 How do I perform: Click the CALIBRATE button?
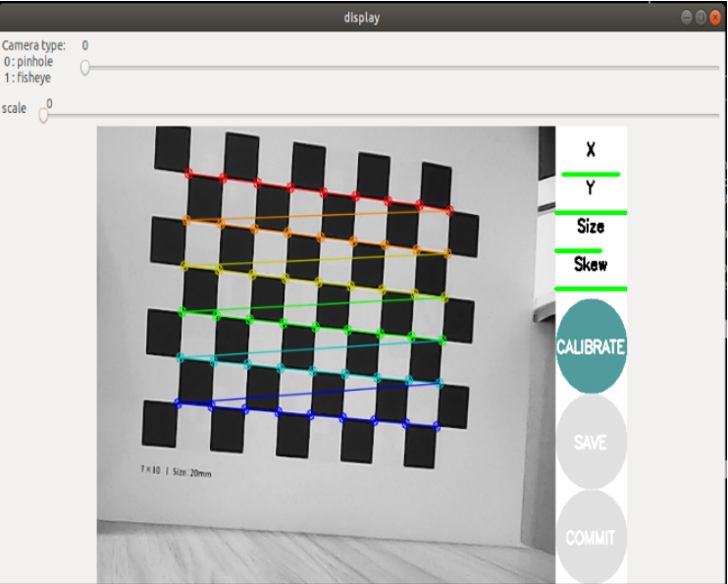point(591,346)
